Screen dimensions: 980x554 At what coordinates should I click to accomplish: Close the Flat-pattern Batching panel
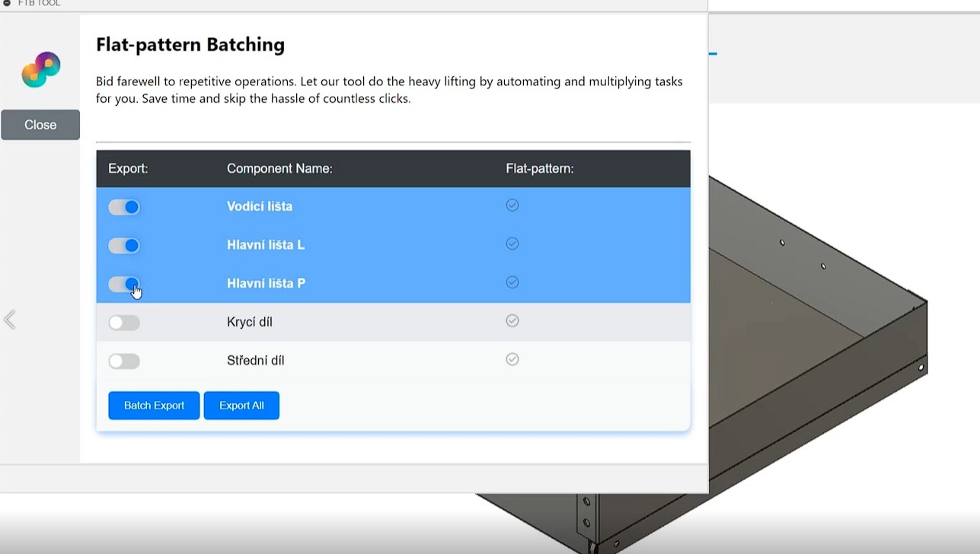point(40,125)
